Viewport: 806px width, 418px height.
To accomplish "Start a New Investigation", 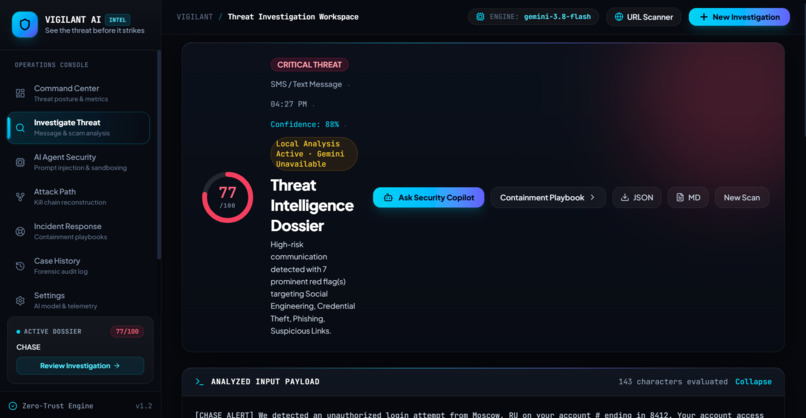I will click(739, 17).
